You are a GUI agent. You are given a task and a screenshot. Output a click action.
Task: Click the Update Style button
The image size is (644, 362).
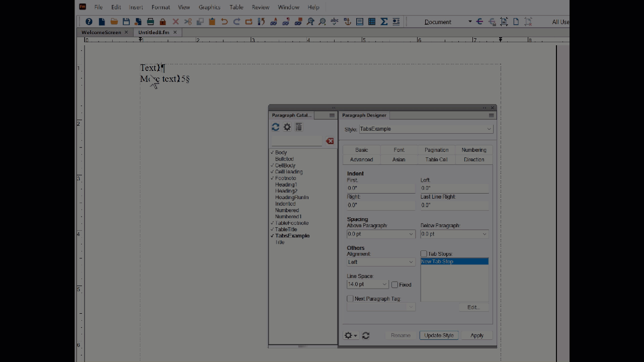(439, 335)
